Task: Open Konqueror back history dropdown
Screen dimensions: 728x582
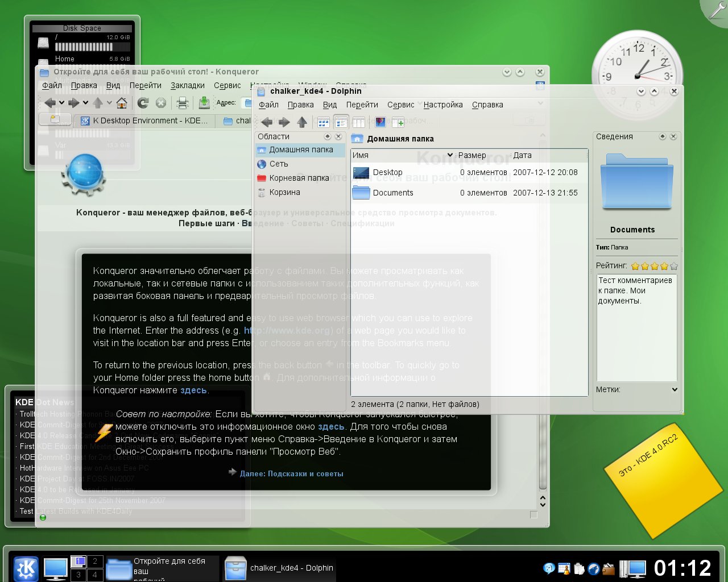Action: pos(61,103)
